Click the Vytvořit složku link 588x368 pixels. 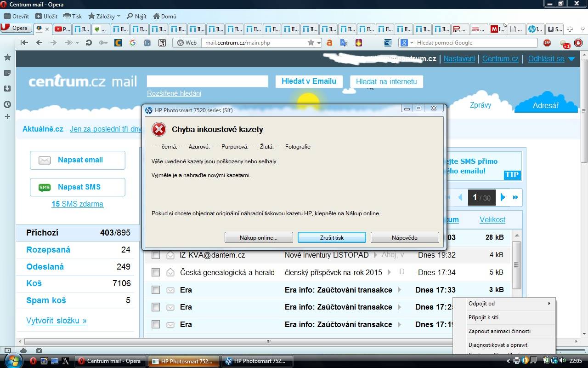[57, 321]
